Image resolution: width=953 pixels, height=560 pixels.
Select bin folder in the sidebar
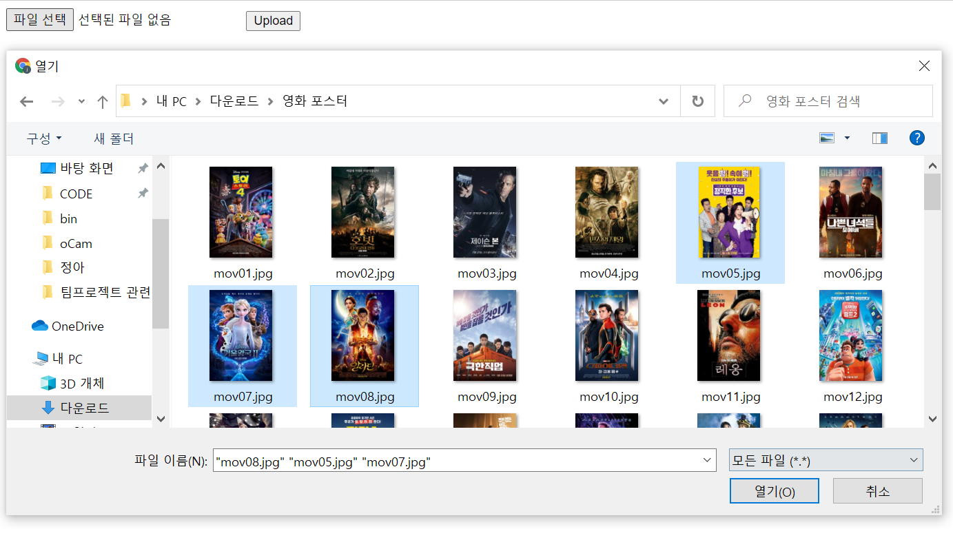click(68, 218)
